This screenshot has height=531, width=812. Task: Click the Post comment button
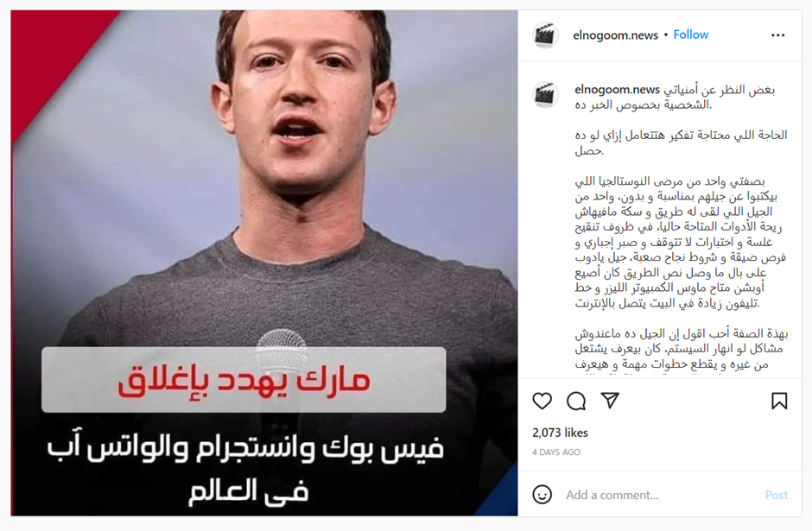tap(777, 496)
